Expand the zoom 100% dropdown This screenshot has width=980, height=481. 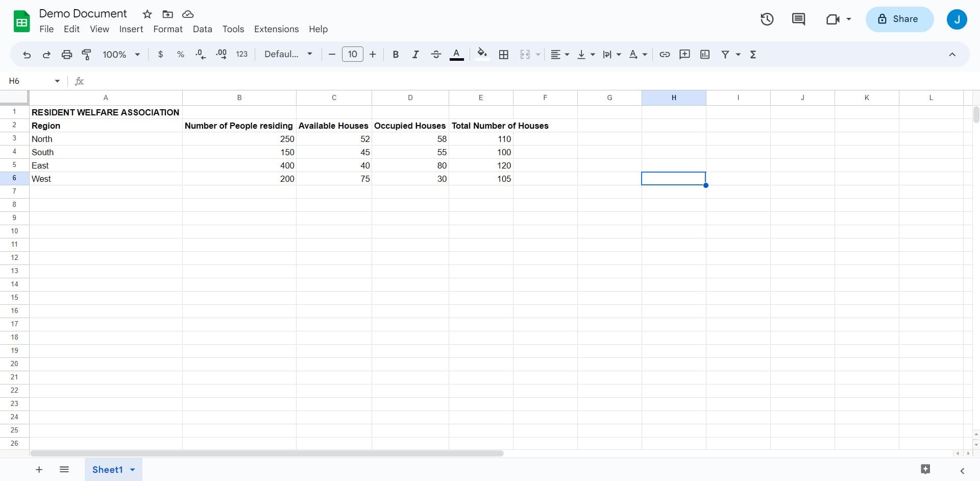tap(121, 55)
